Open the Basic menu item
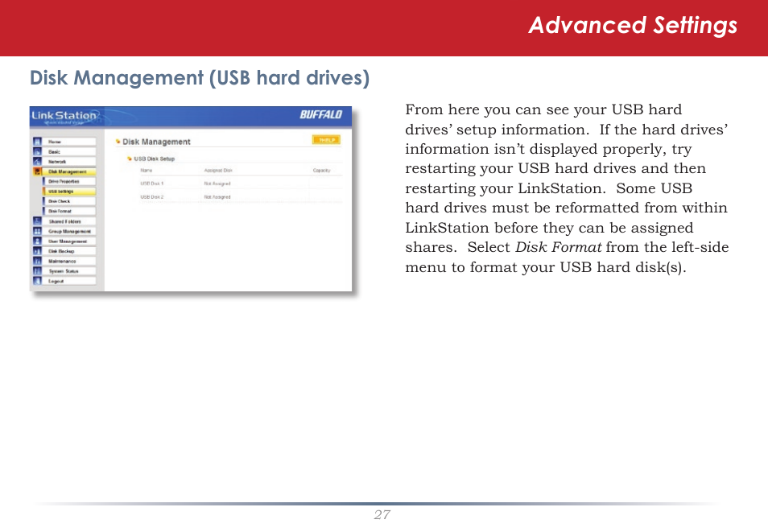768x532 pixels. (69, 151)
